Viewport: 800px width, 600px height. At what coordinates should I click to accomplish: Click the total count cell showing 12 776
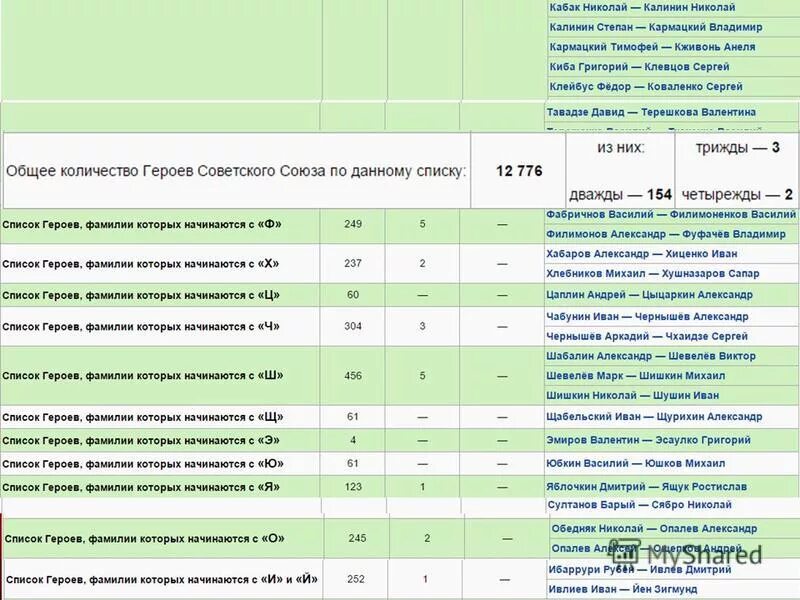tap(520, 169)
